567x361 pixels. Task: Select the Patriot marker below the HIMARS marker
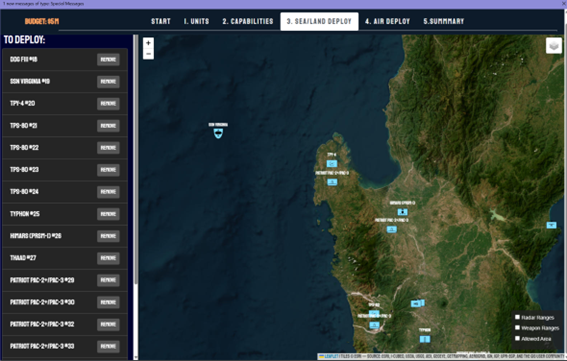[x=392, y=229]
